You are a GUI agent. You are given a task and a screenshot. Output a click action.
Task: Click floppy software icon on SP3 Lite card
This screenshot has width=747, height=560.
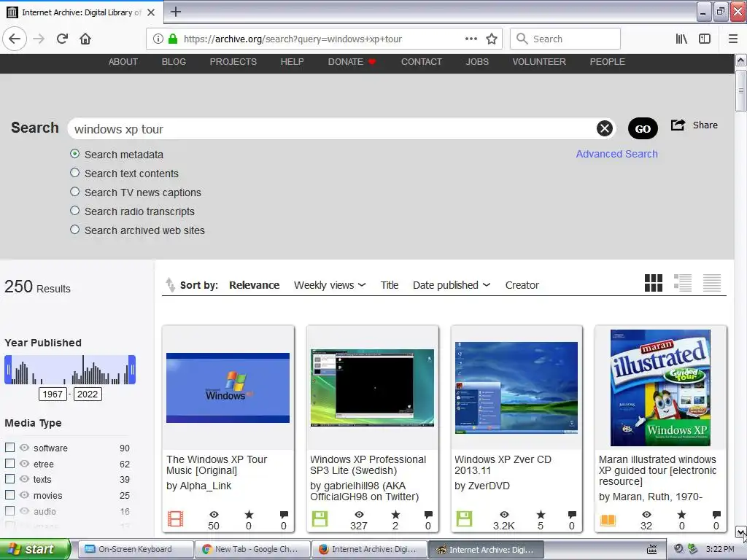(x=320, y=518)
